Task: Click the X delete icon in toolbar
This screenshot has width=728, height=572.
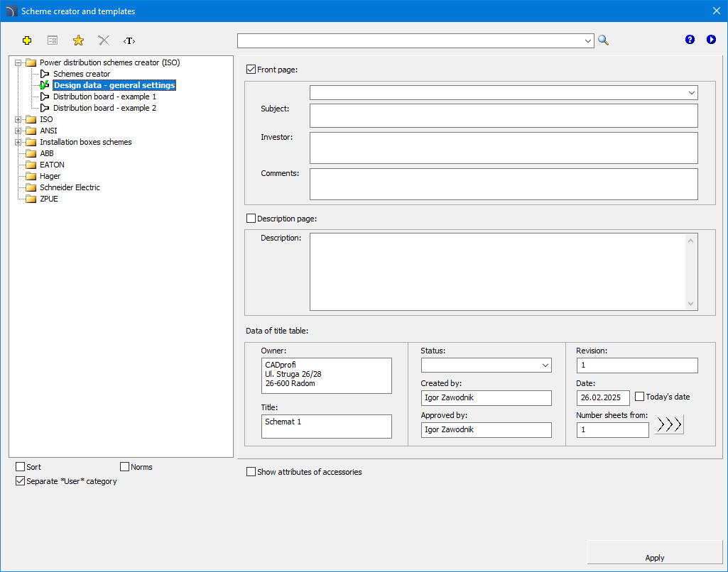Action: (104, 40)
